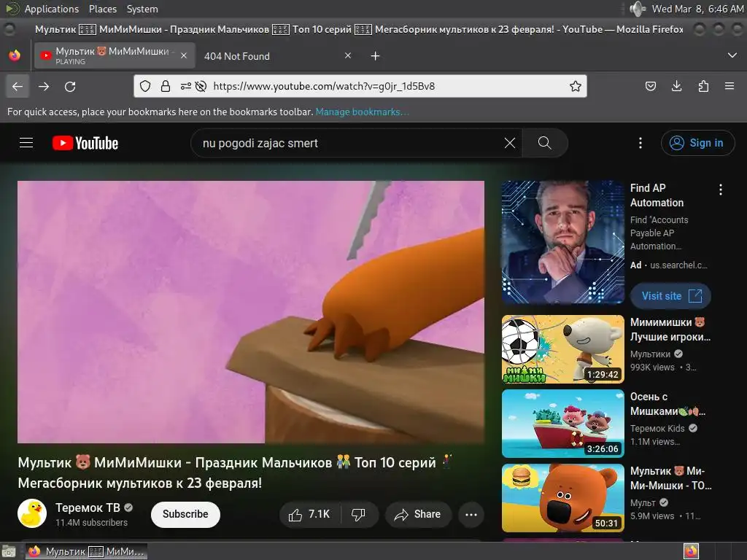Open the 50:31 Ми-Ми-Мишки video thumbnail
Image resolution: width=747 pixels, height=560 pixels.
coord(562,497)
